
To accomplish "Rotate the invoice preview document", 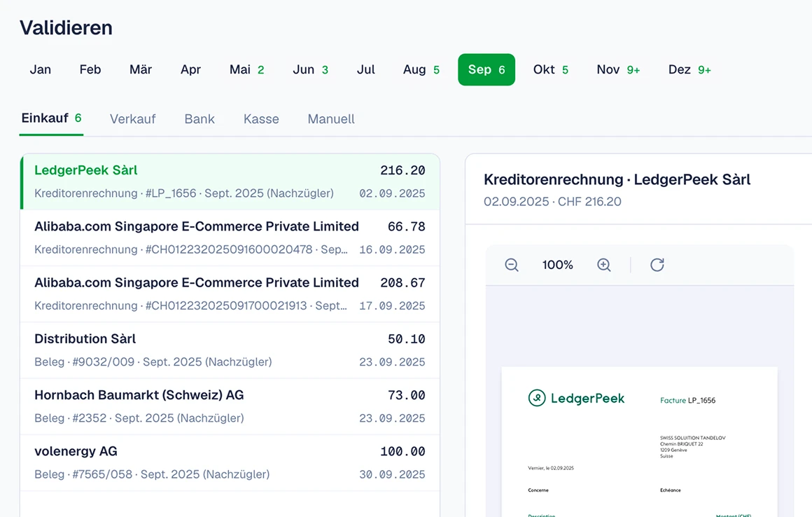I will 657,265.
